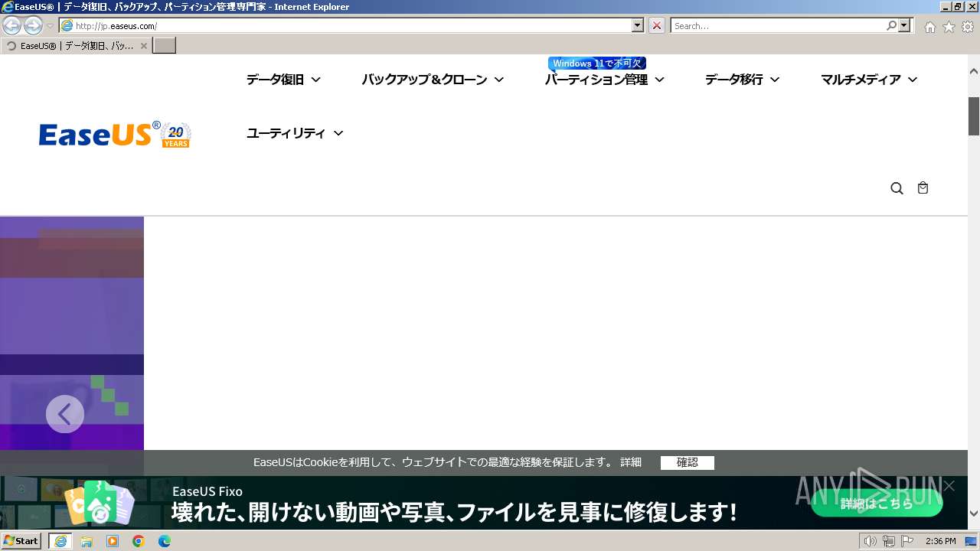The image size is (980, 551).
Task: Open the site search magnifier icon
Action: (897, 188)
